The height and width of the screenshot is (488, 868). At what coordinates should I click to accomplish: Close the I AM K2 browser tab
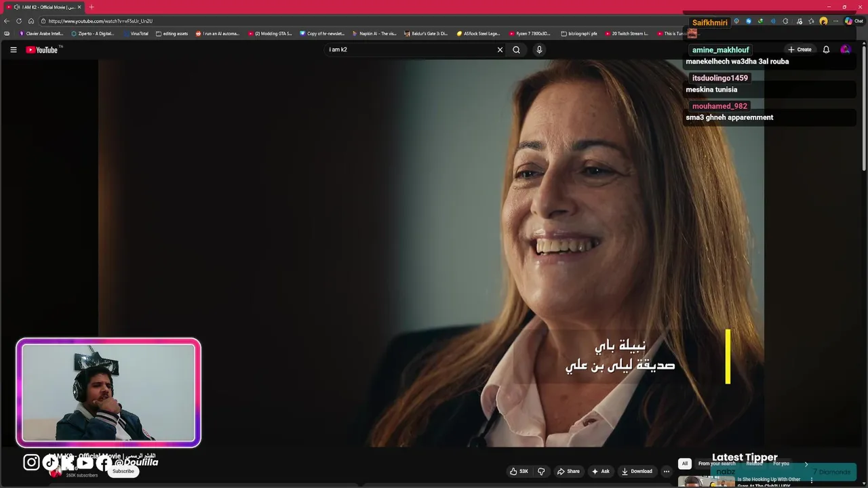click(79, 7)
